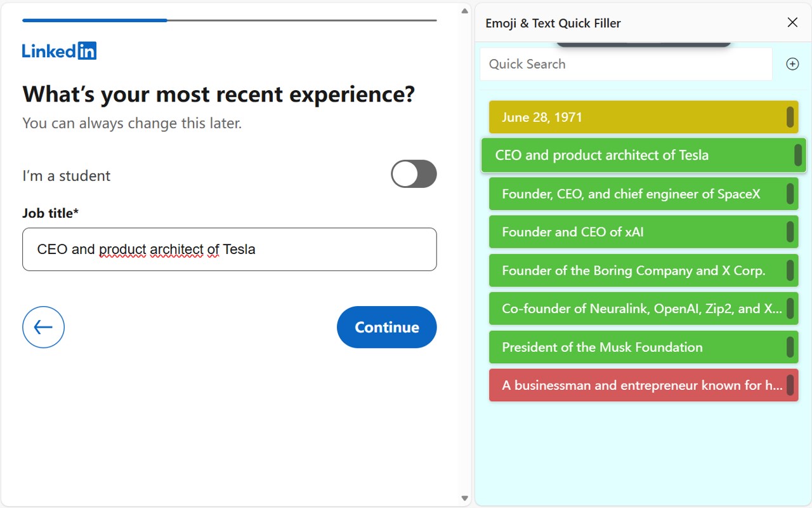Select CEO and product architect of Tesla snippet
The width and height of the screenshot is (812, 508).
[x=634, y=156]
